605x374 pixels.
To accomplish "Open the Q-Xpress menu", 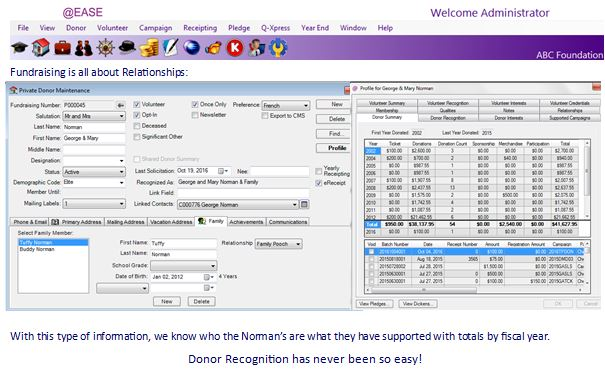I will (x=275, y=28).
